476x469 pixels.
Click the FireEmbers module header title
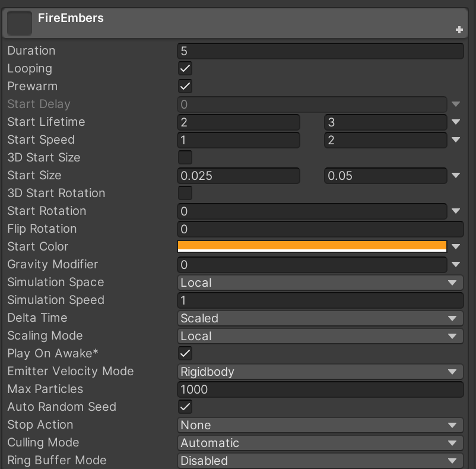(x=71, y=18)
